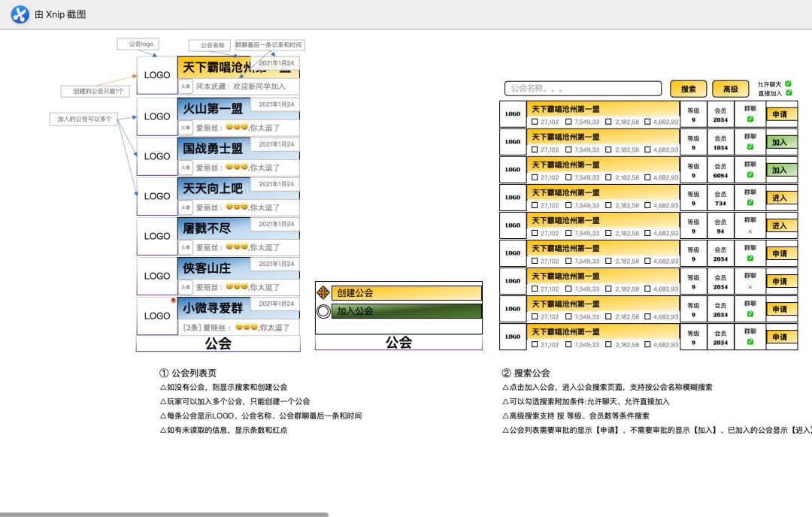
Task: Select the 公会 tab below the guild list
Action: pyautogui.click(x=218, y=343)
